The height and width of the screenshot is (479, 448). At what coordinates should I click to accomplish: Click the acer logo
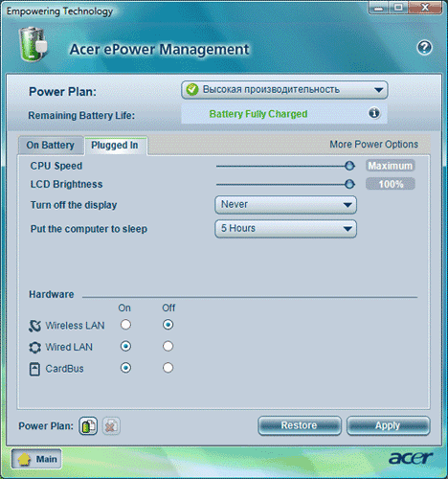click(411, 458)
